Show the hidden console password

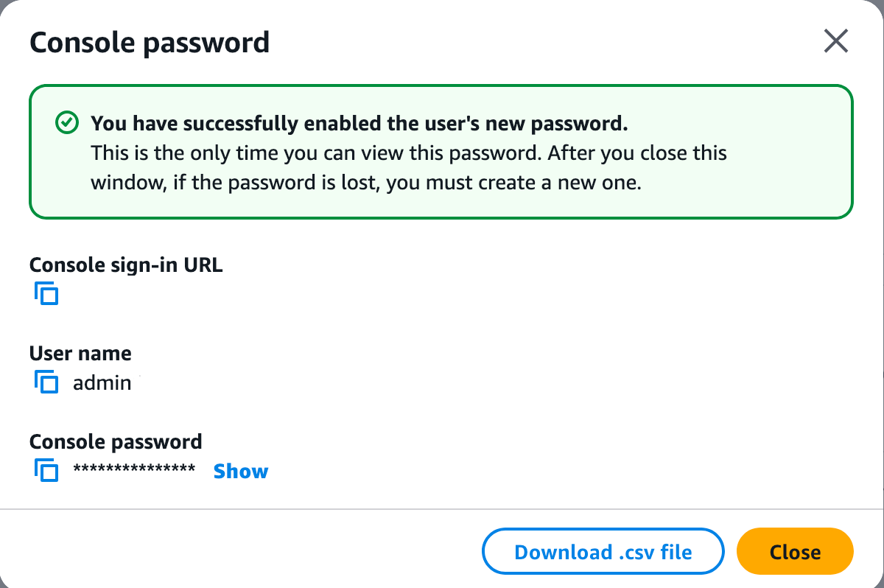point(241,472)
